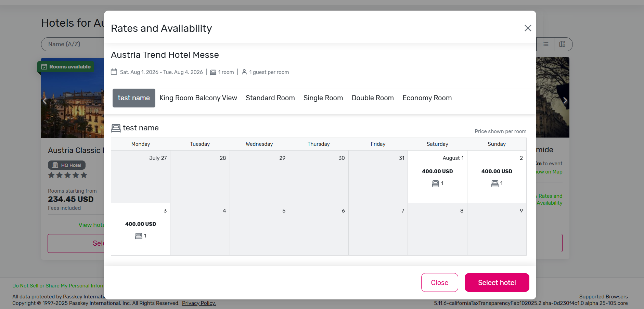This screenshot has height=309, width=644.
Task: Click the Wednesday column header
Action: pos(259,144)
